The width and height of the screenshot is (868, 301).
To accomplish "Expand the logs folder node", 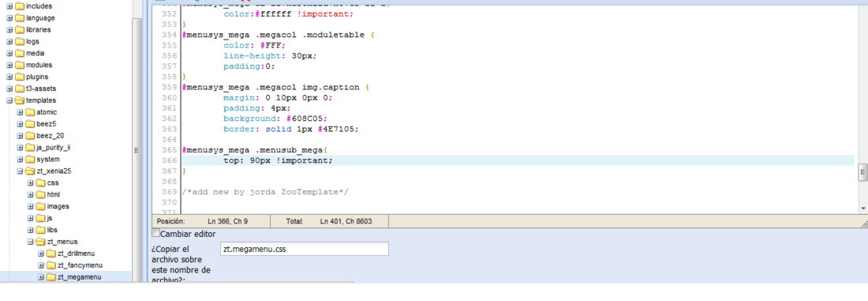I will click(x=9, y=42).
